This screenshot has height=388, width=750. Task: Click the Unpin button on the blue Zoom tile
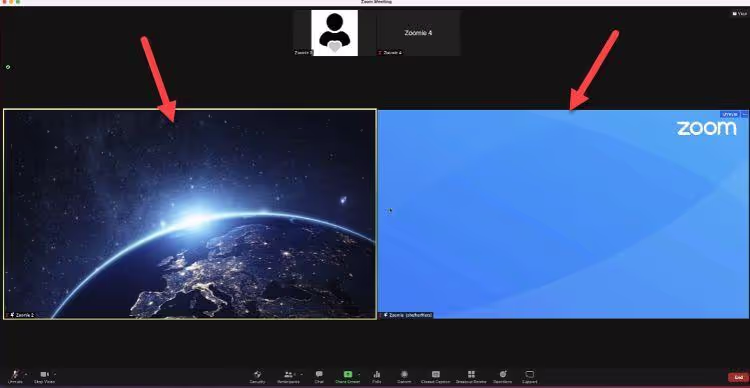click(730, 114)
